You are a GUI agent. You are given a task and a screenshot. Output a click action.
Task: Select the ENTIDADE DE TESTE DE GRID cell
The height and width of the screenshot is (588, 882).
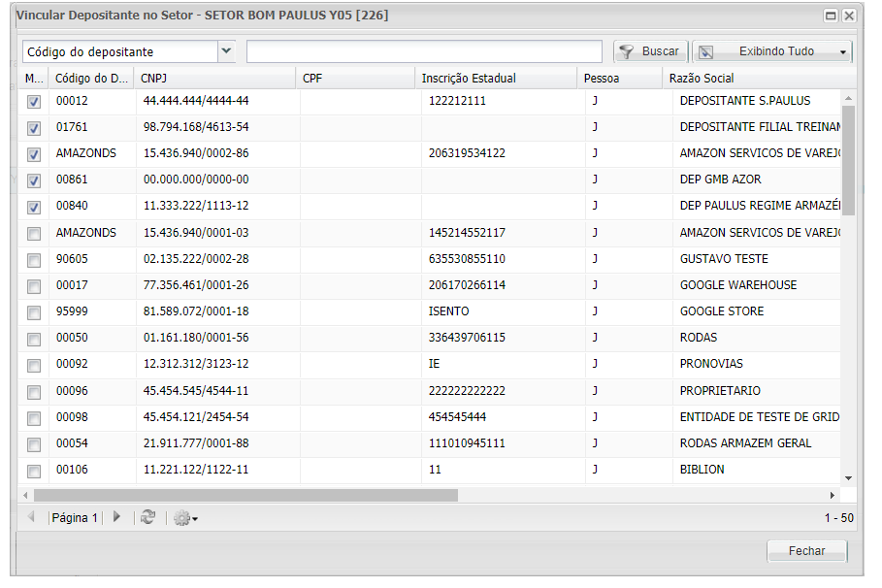point(757,417)
